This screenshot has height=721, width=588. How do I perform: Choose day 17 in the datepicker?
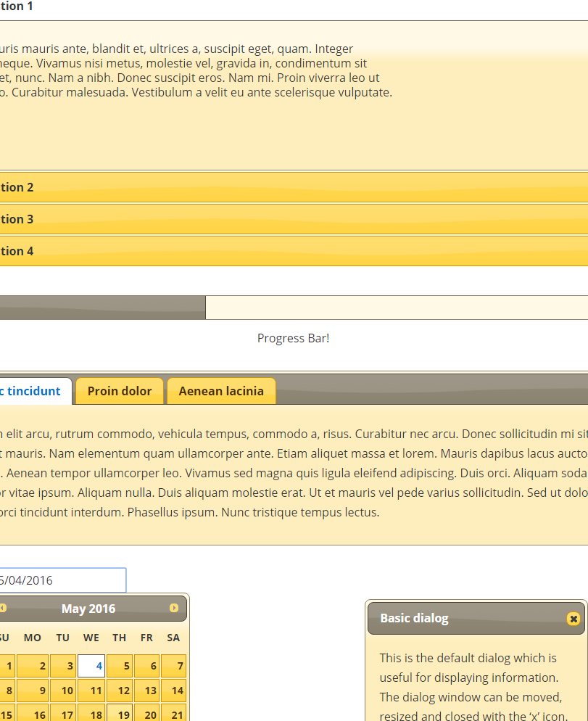click(64, 713)
